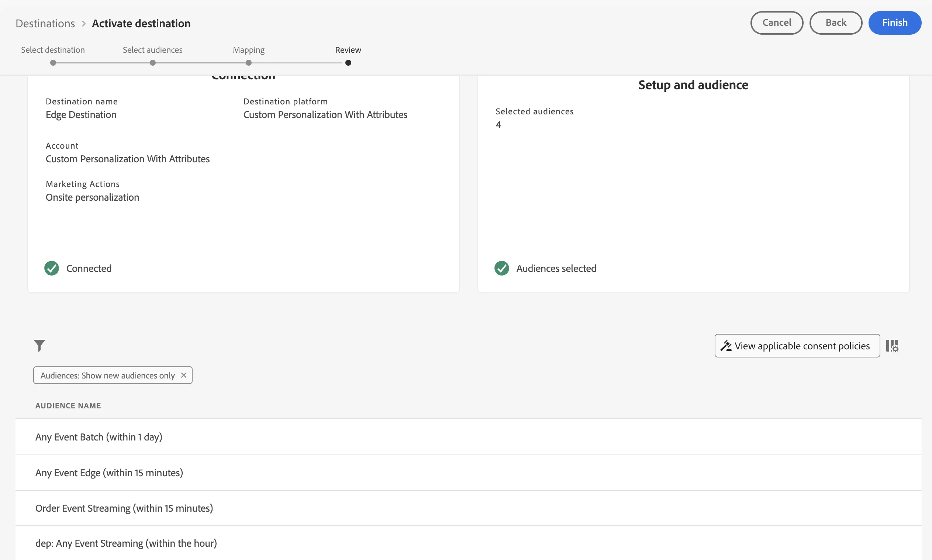Click the Audiences selected green checkmark
Screen dimensions: 932x560
pos(501,268)
